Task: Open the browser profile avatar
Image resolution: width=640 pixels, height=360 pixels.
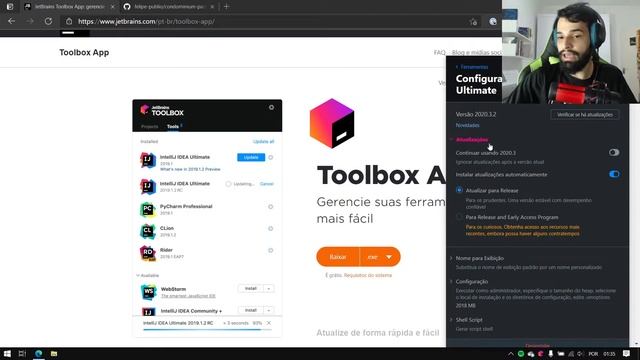Action: coord(493,21)
